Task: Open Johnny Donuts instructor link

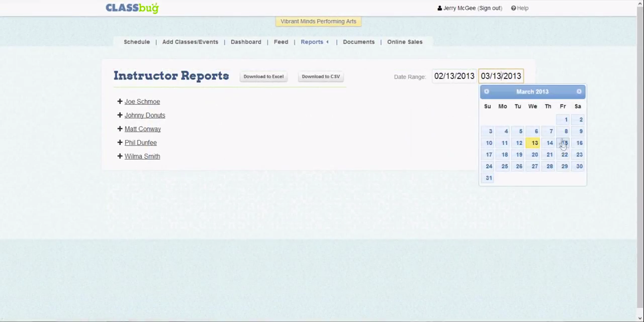Action: pos(145,115)
